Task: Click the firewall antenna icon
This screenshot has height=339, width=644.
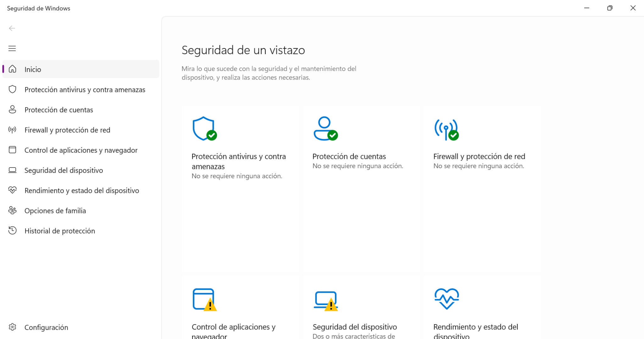Action: 446,129
